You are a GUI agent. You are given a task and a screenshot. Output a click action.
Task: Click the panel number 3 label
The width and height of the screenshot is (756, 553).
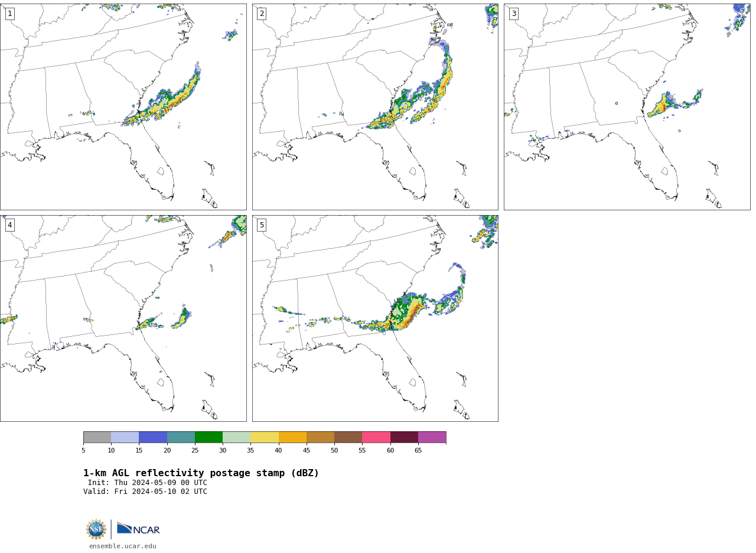click(x=513, y=14)
